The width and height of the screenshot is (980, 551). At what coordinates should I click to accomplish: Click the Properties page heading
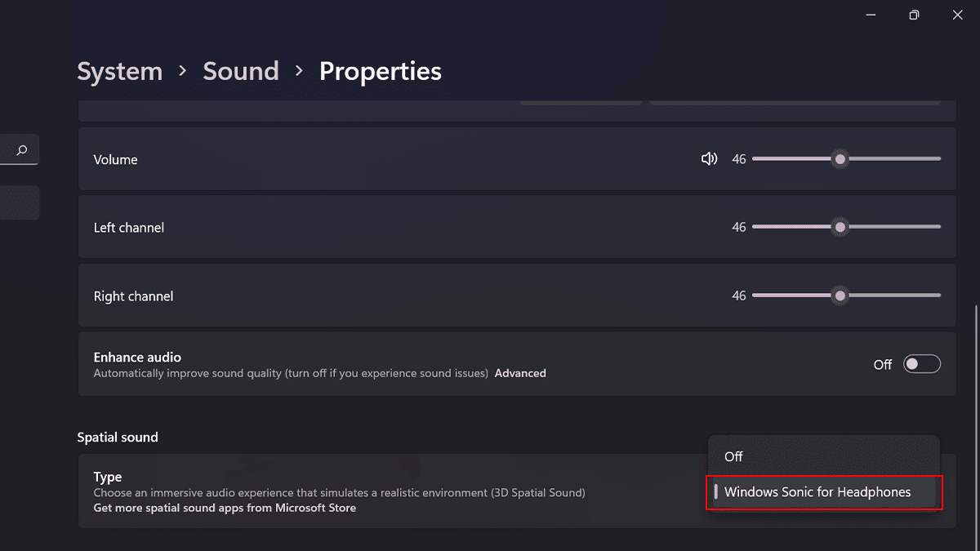pyautogui.click(x=380, y=71)
